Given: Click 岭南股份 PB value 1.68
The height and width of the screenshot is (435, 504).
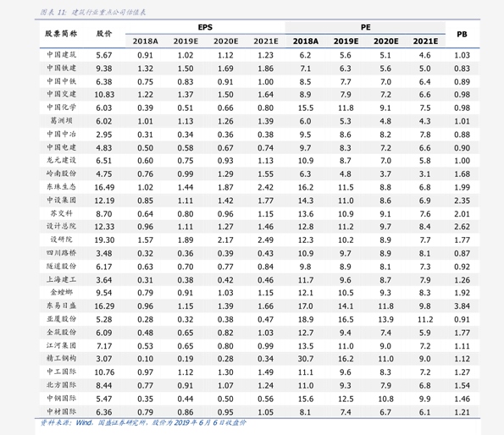Looking at the screenshot, I should tap(462, 174).
